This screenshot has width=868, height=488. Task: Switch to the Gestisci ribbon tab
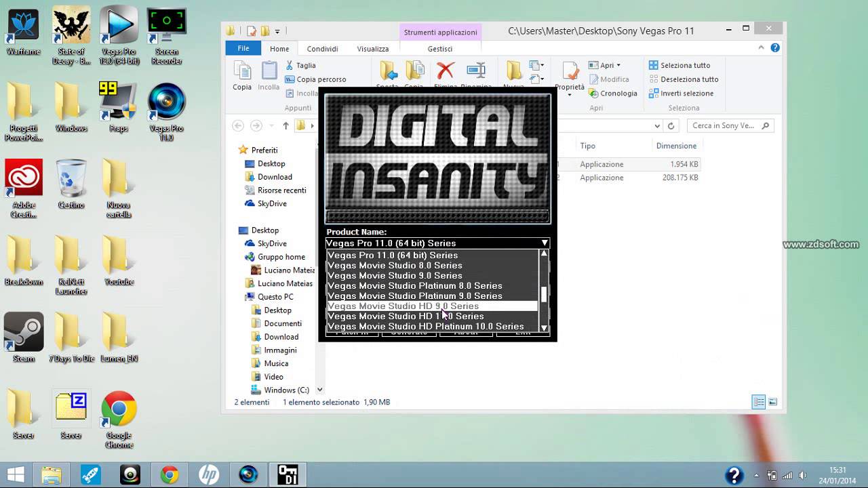click(x=440, y=49)
